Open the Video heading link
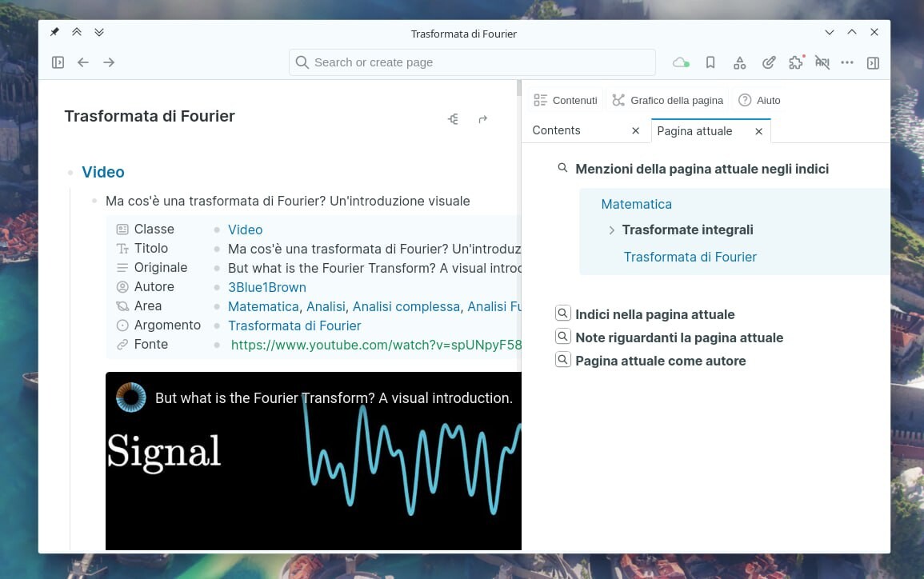The width and height of the screenshot is (924, 579). [103, 172]
